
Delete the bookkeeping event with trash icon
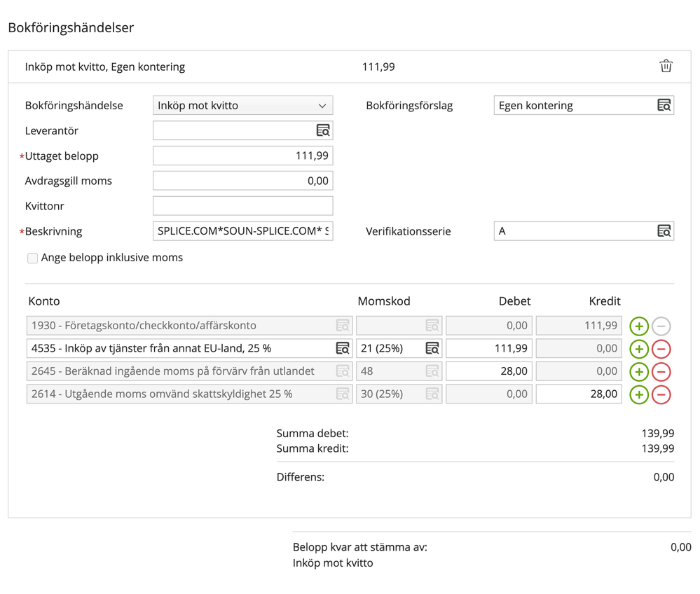[x=666, y=66]
